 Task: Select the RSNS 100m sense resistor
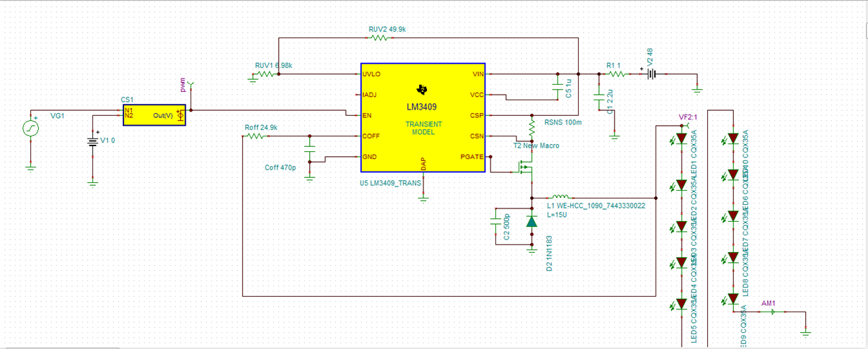tap(531, 126)
